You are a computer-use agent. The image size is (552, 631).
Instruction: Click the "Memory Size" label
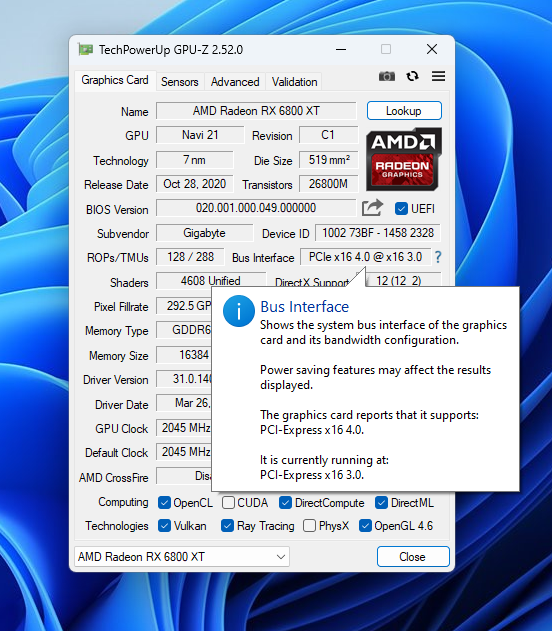(119, 356)
